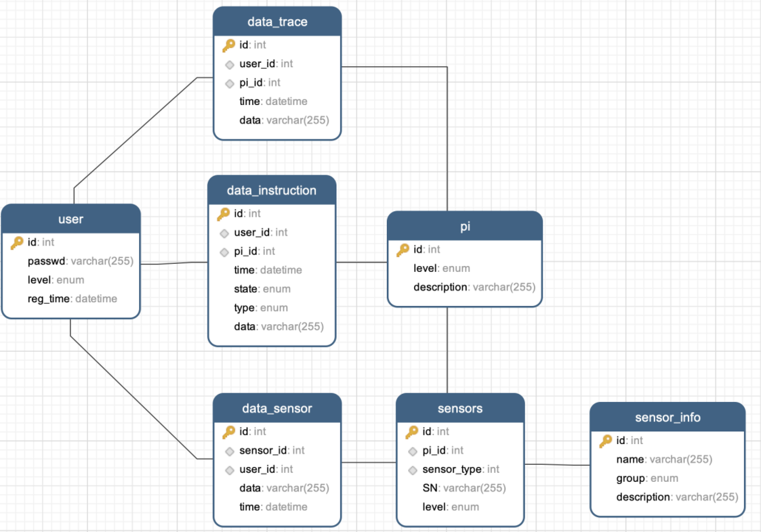This screenshot has width=761, height=532.
Task: Select the state enum field in data_instruction
Action: [x=262, y=289]
